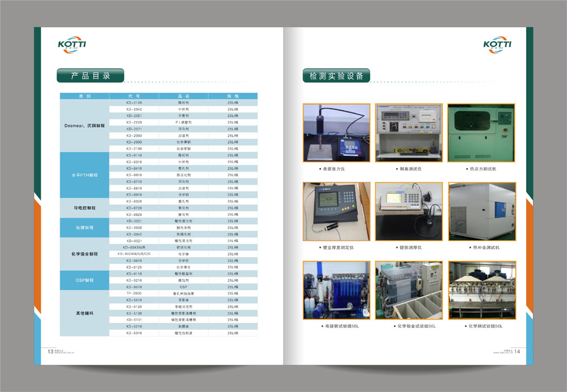Screen dimensions: 567x392
Task: Select the OSP制程 category cell
Action: tap(84, 280)
